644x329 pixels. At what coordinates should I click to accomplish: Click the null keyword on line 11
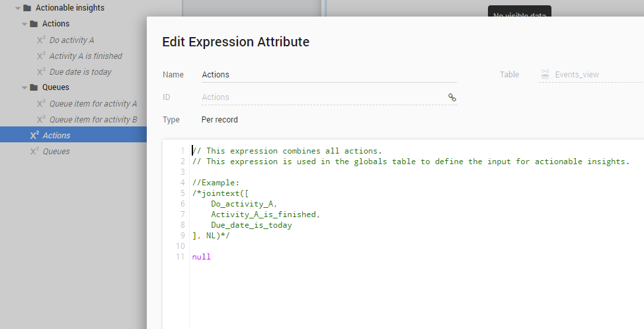pos(201,257)
